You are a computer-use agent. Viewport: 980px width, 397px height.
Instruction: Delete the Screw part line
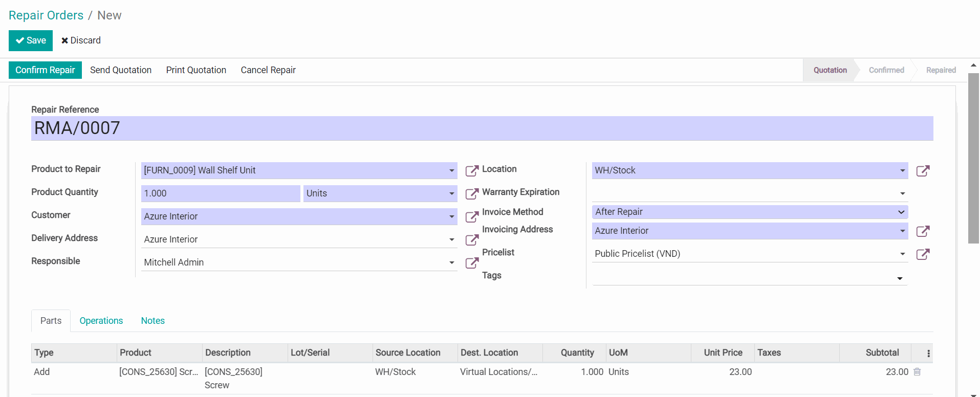point(917,372)
